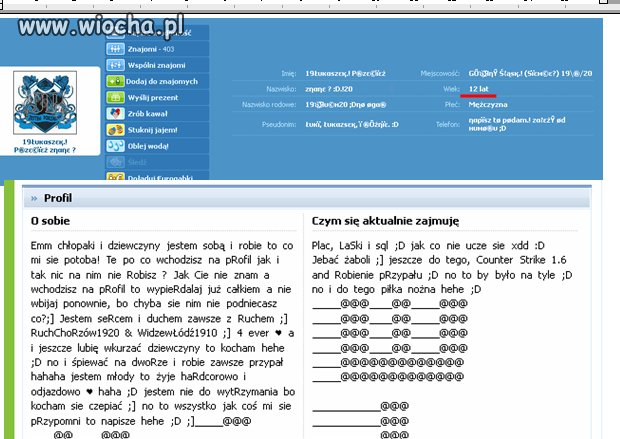Click the greyed-out Śledź icon

(115, 162)
